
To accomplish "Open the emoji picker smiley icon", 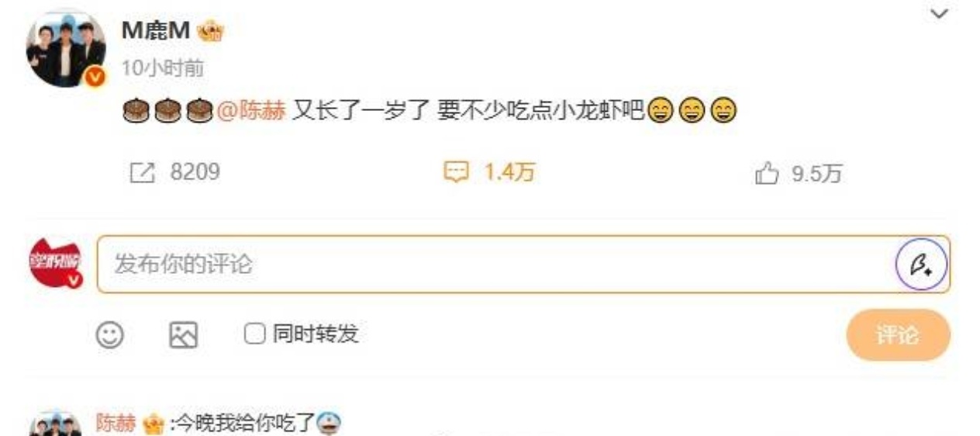I will (x=109, y=334).
